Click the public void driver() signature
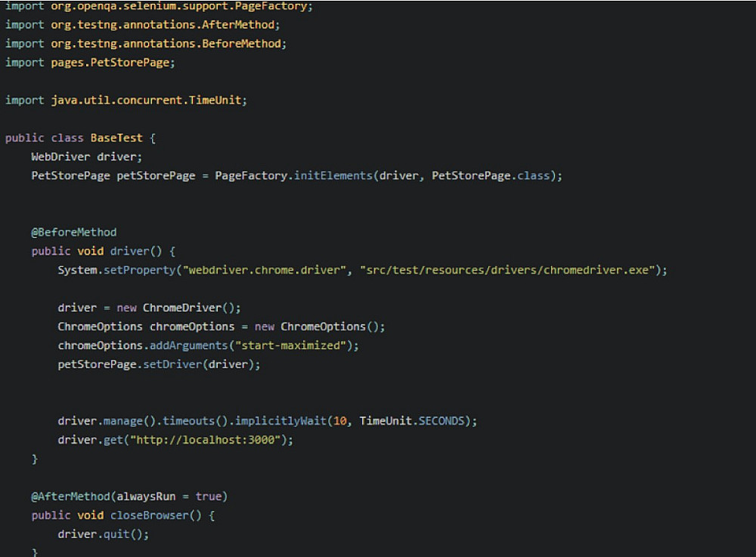The width and height of the screenshot is (756, 557). (x=103, y=251)
